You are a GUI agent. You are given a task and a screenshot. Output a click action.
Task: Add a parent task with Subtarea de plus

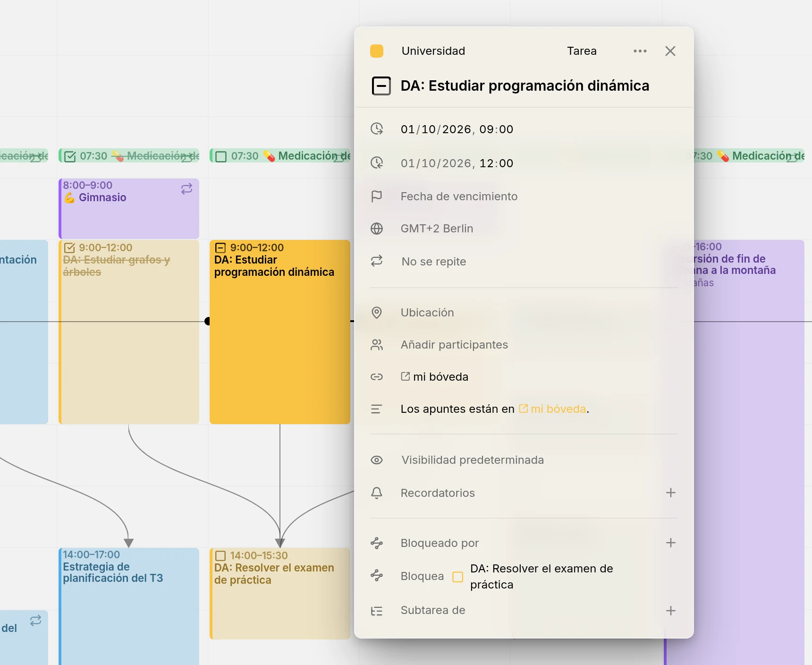pos(670,611)
